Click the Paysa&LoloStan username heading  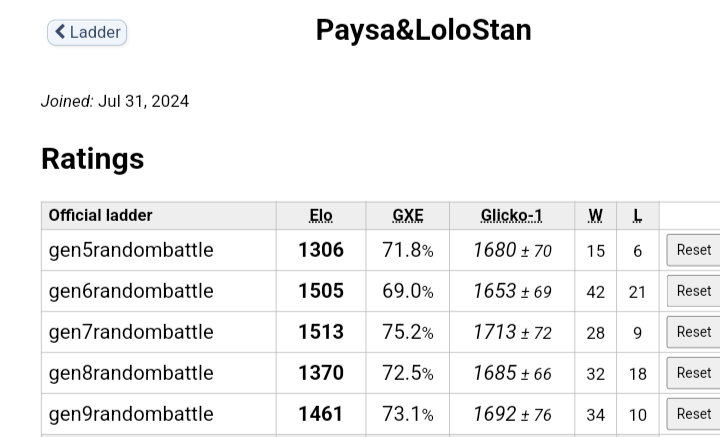423,30
